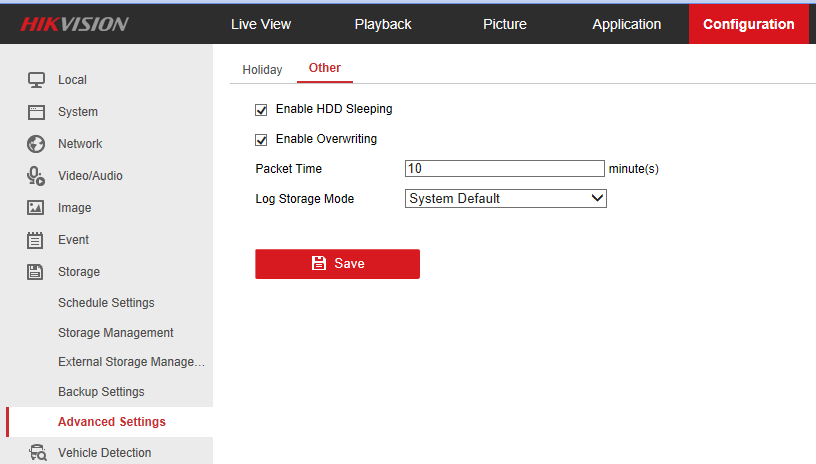Open Backup Settings in the sidebar
The image size is (816, 464).
click(x=101, y=392)
